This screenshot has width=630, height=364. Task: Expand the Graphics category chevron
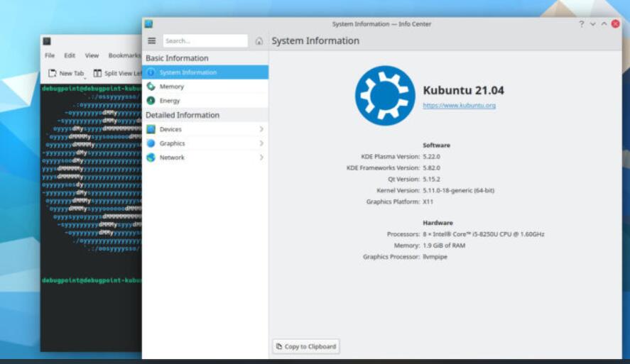point(261,143)
